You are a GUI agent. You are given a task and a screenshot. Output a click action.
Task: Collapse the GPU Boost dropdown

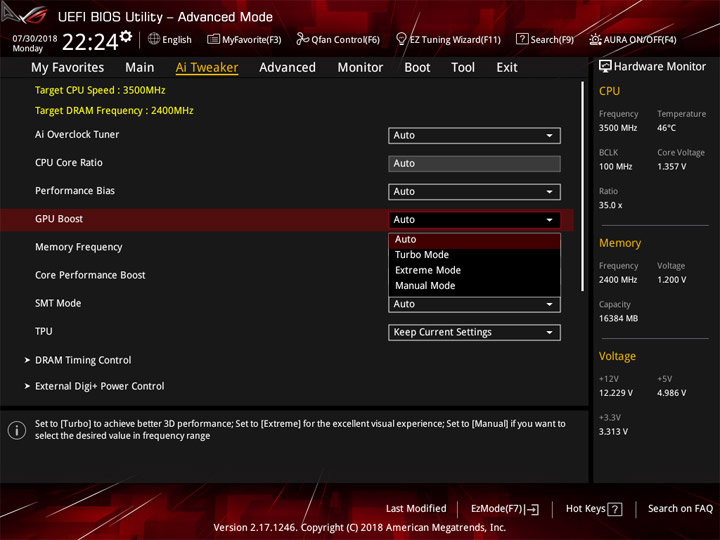(474, 219)
